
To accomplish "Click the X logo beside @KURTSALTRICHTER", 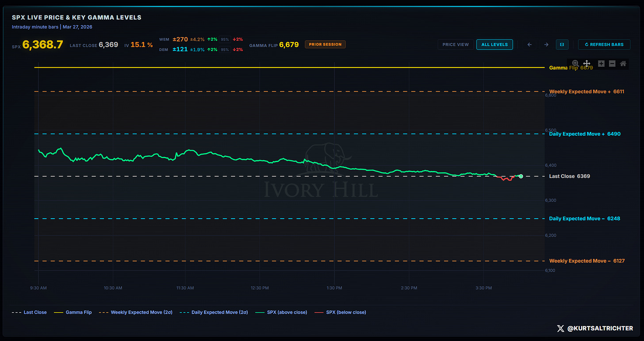I will [x=561, y=328].
